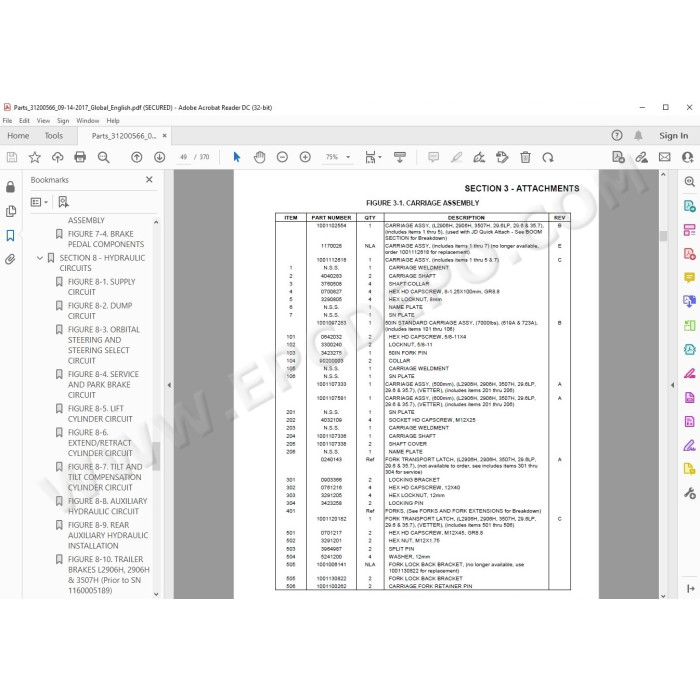
Task: Open the Export PDF tool in right pane
Action: (690, 206)
